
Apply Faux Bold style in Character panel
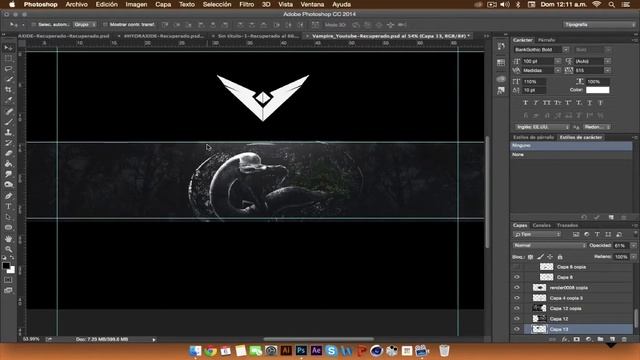(x=525, y=103)
